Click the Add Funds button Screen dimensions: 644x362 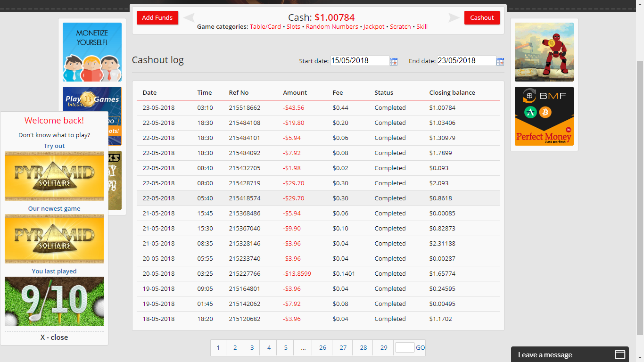(157, 17)
